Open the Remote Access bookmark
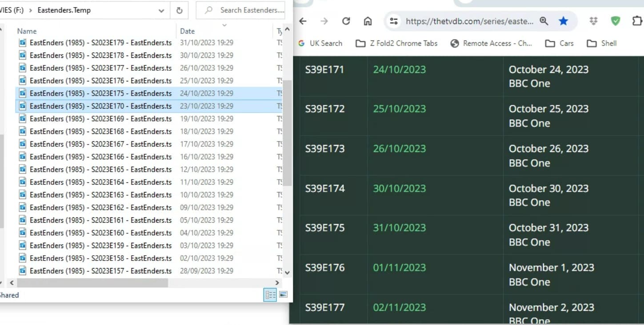644x325 pixels. coord(492,43)
